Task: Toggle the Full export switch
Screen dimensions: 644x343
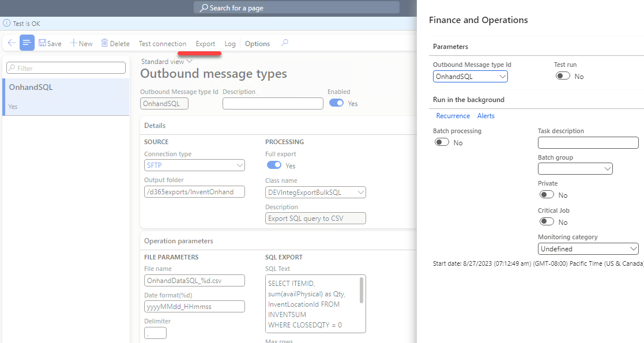Action: click(274, 165)
